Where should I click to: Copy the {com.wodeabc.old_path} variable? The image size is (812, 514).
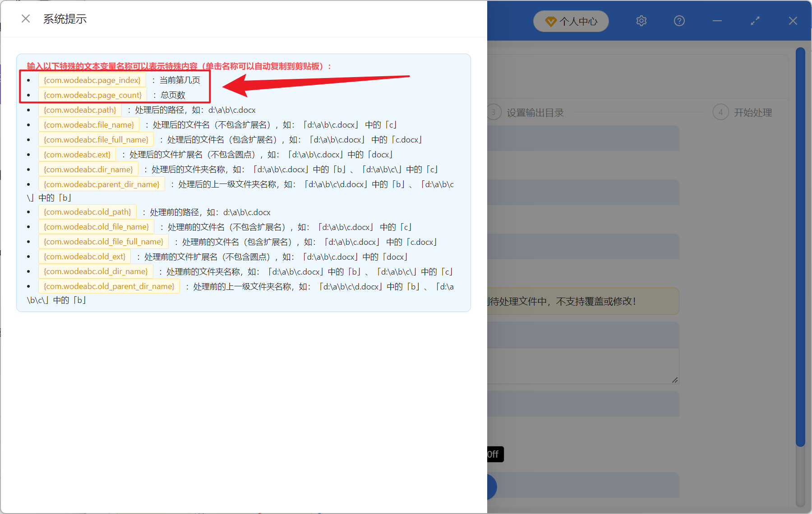[87, 212]
